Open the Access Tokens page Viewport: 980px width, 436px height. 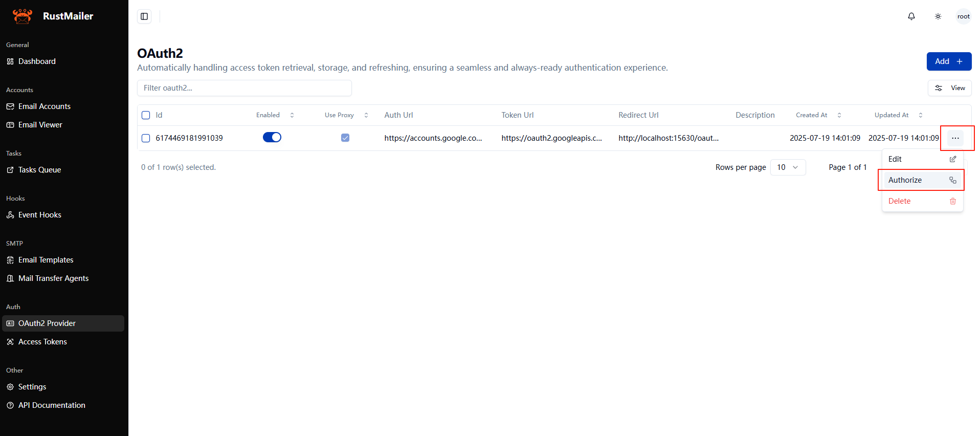click(x=63, y=342)
